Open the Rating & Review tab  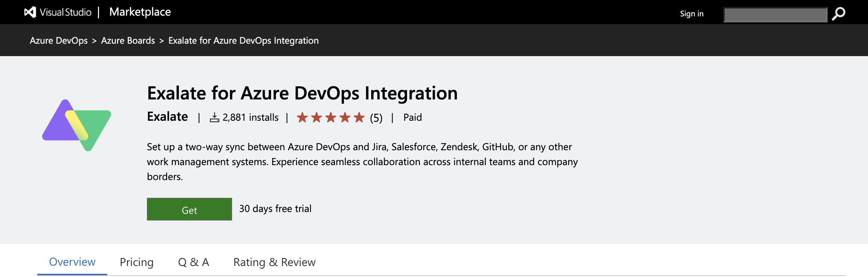(274, 262)
